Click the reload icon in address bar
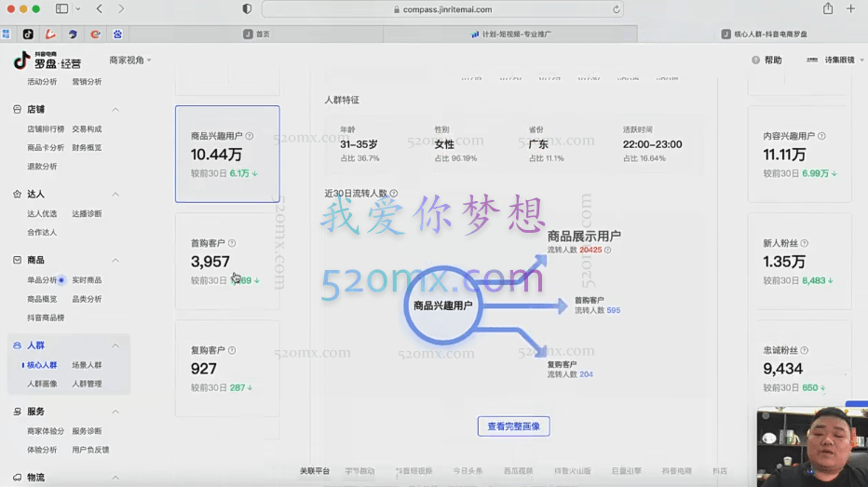Image resolution: width=868 pixels, height=487 pixels. point(616,9)
